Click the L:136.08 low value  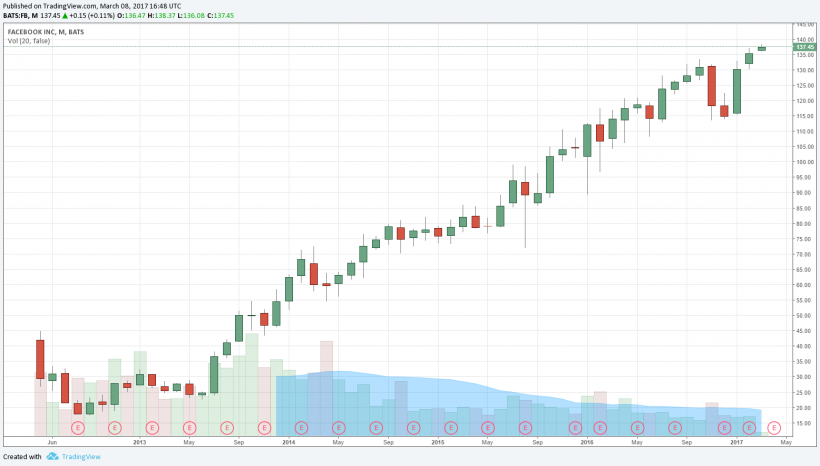(x=190, y=16)
